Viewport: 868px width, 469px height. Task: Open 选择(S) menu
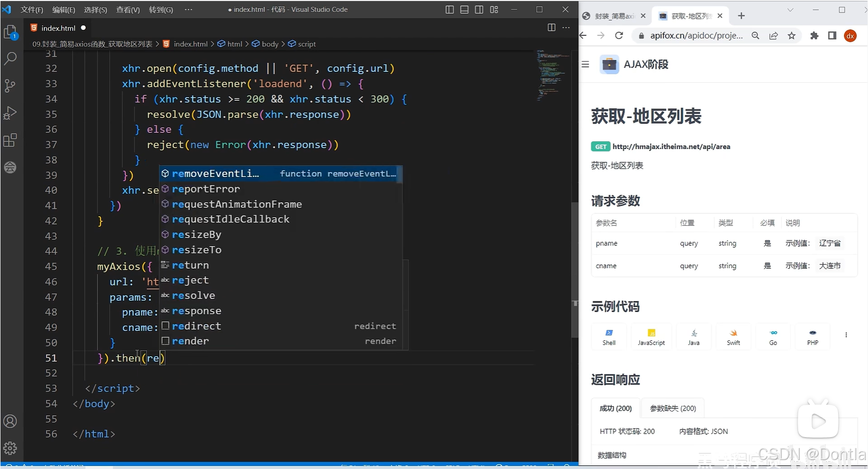pos(96,9)
